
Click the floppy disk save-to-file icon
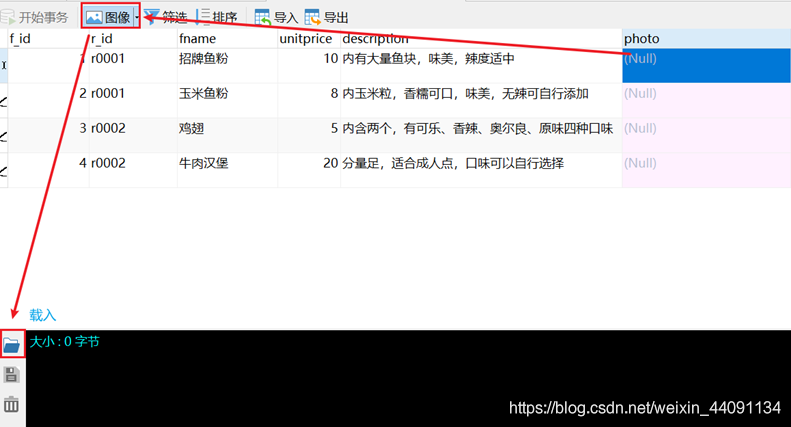[11, 375]
